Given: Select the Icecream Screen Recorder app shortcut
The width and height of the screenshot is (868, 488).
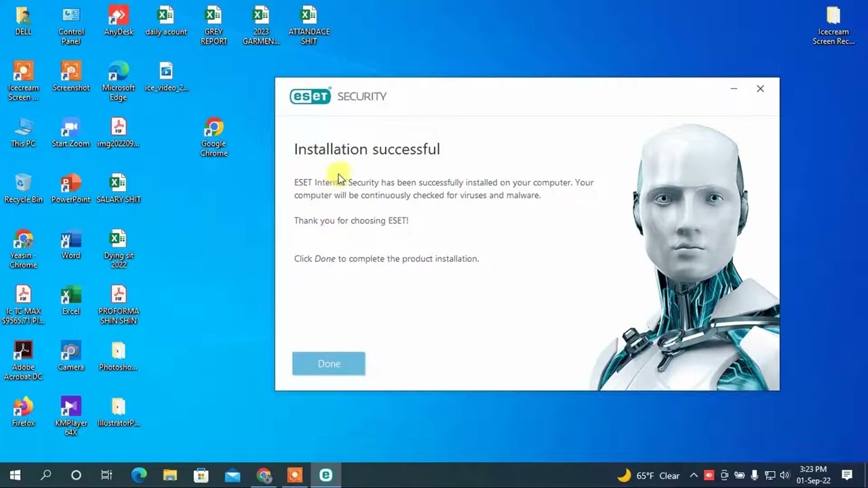Looking at the screenshot, I should pos(23,81).
